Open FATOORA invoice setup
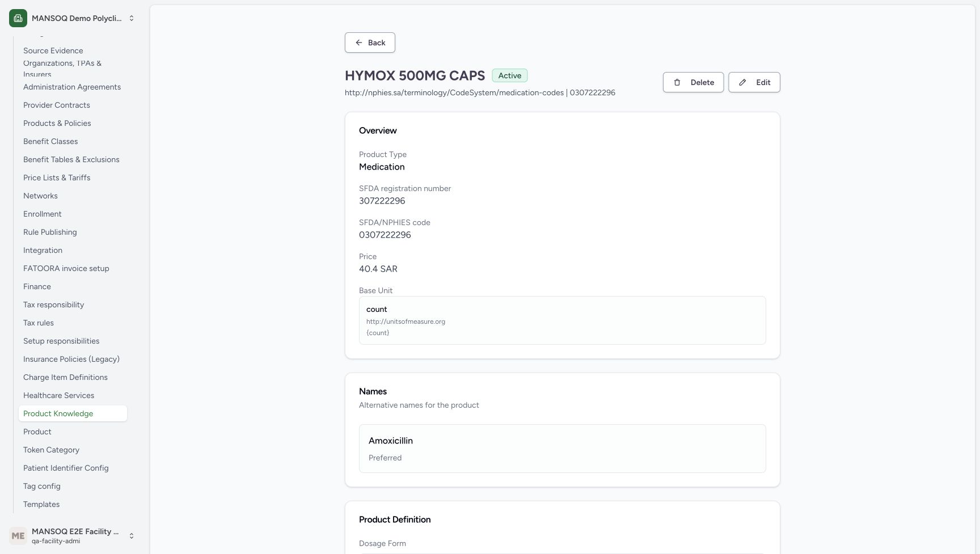This screenshot has width=980, height=554. 66,268
